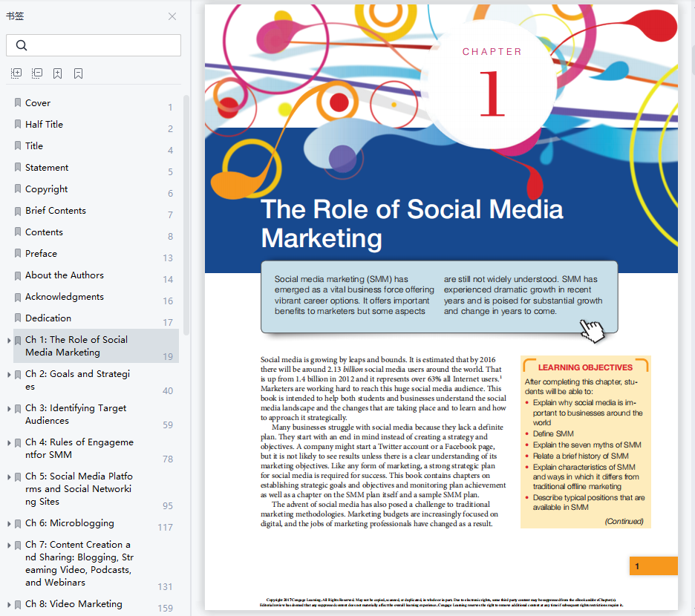Click the bookmark flag icon beside Ch 3
The width and height of the screenshot is (695, 616).
(18, 409)
